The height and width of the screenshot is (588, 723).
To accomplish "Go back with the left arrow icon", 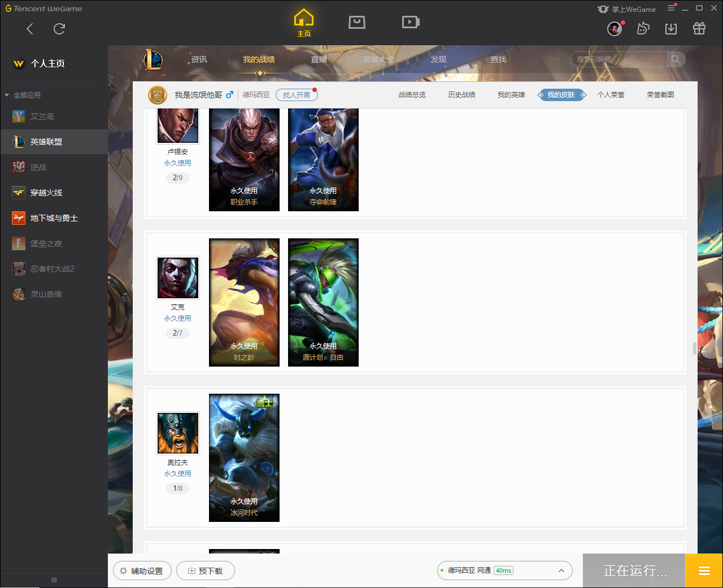I will [x=30, y=29].
